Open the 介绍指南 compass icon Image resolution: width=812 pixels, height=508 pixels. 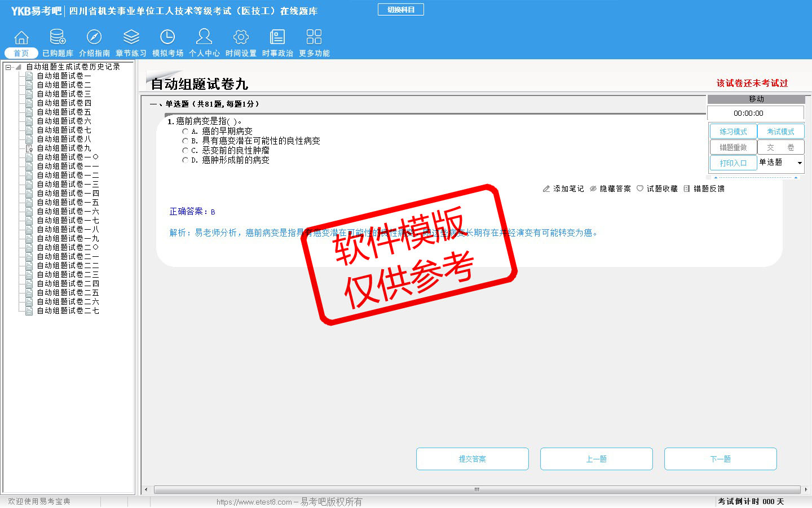click(94, 37)
